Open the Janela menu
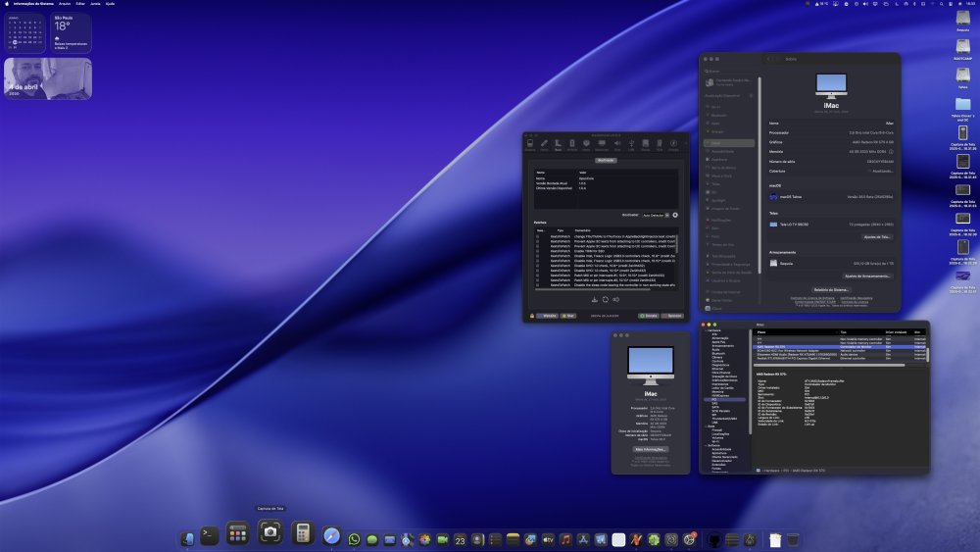This screenshot has width=980, height=552. pyautogui.click(x=95, y=4)
